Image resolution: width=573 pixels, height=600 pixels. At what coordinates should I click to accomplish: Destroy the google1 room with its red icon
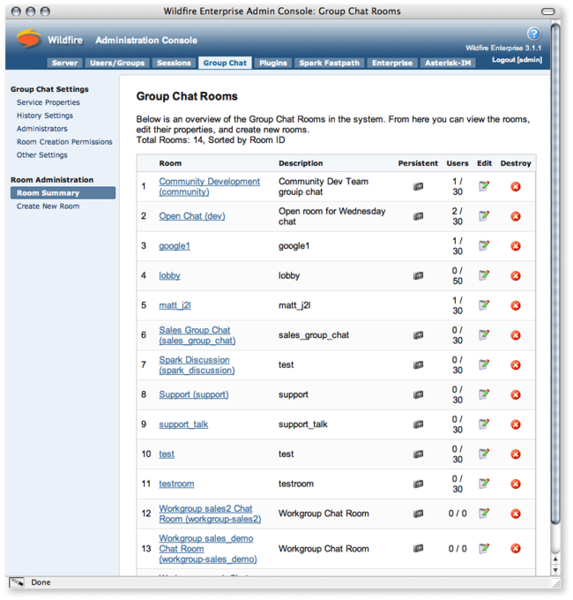pos(516,246)
